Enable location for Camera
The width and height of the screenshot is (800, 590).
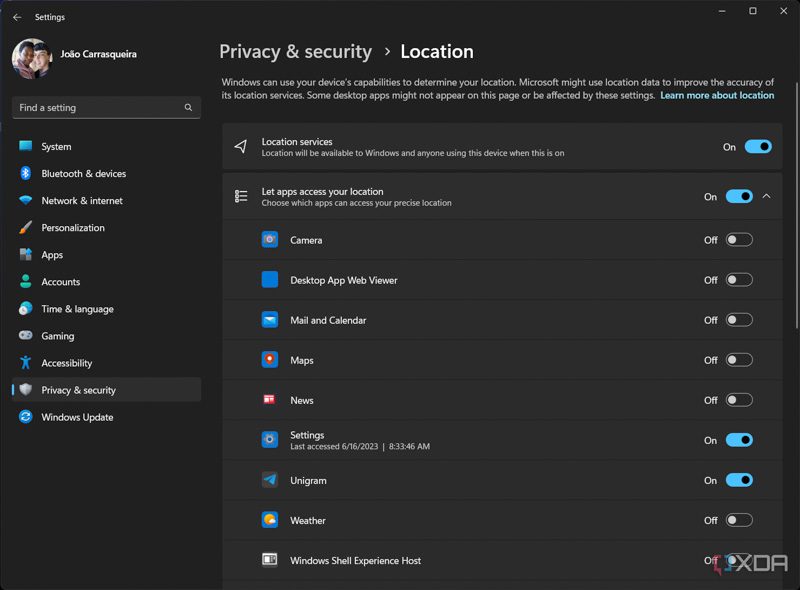[x=739, y=240]
